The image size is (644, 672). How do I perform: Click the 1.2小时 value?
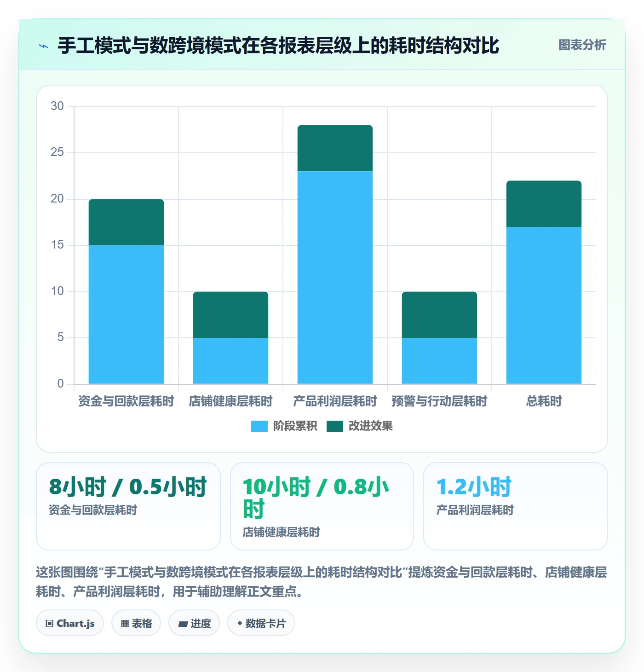click(x=474, y=487)
